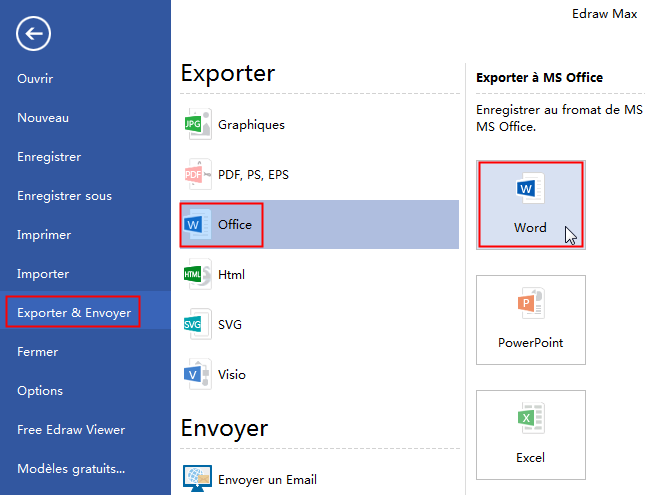Viewport: 645px width, 495px height.
Task: Click the Word icon beside Office
Action: pos(194,225)
